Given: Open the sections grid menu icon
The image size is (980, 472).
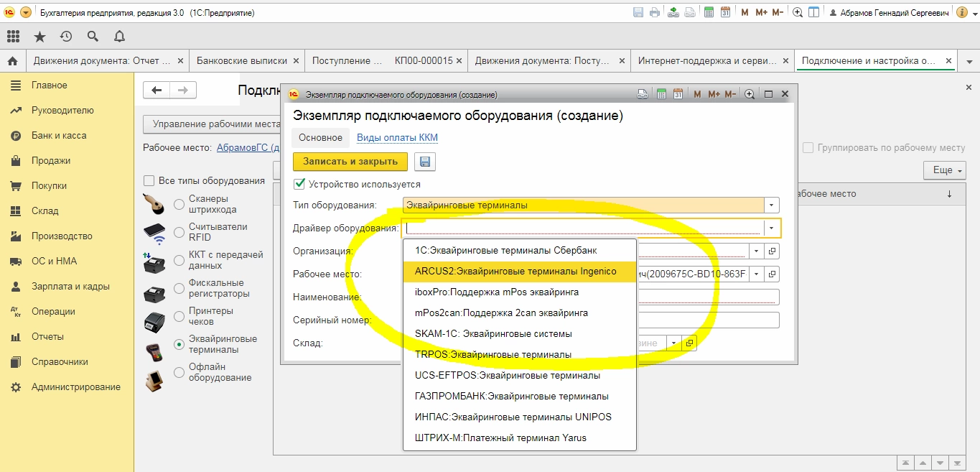Looking at the screenshot, I should [13, 37].
